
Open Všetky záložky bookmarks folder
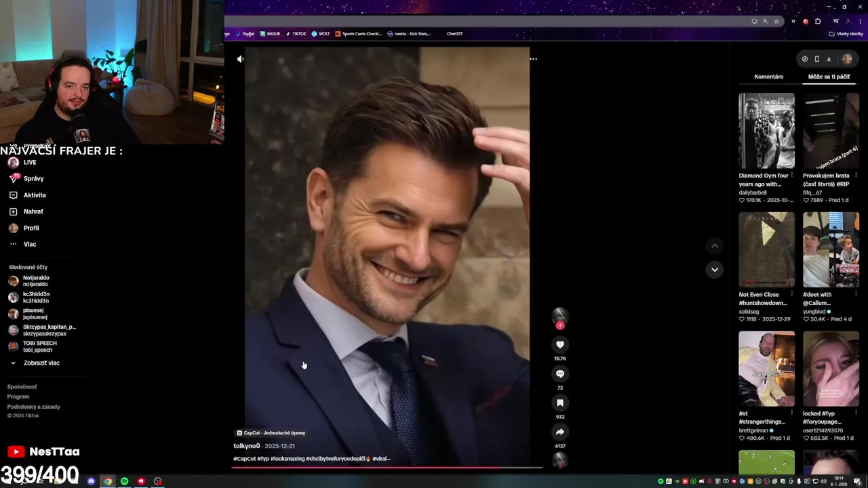pos(846,33)
